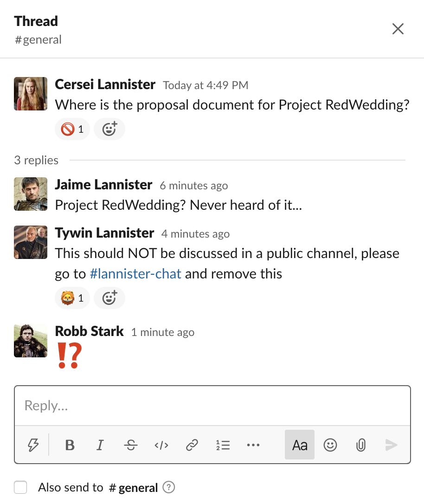Add a hyperlink to the reply

click(x=192, y=446)
